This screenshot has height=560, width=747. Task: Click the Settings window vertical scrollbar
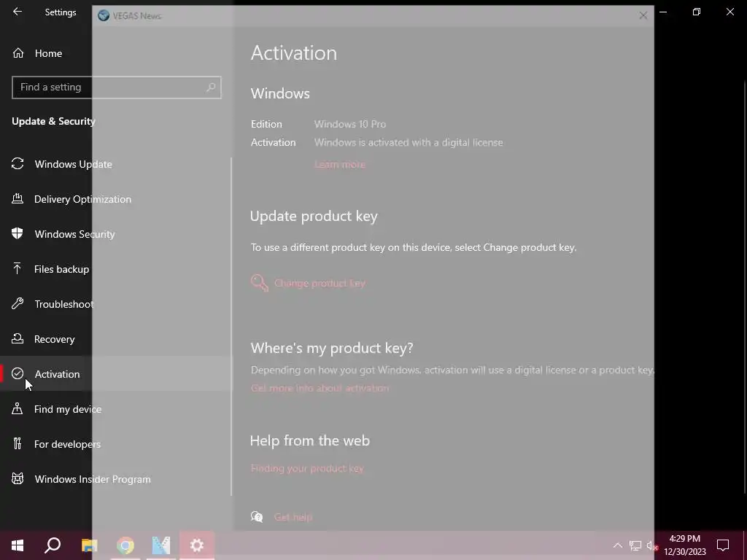pyautogui.click(x=744, y=286)
